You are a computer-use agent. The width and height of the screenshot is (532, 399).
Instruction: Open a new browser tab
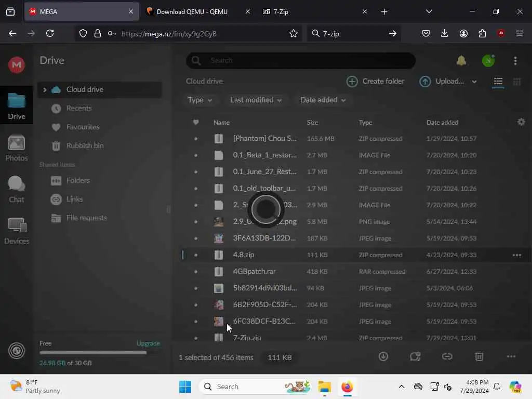384,11
